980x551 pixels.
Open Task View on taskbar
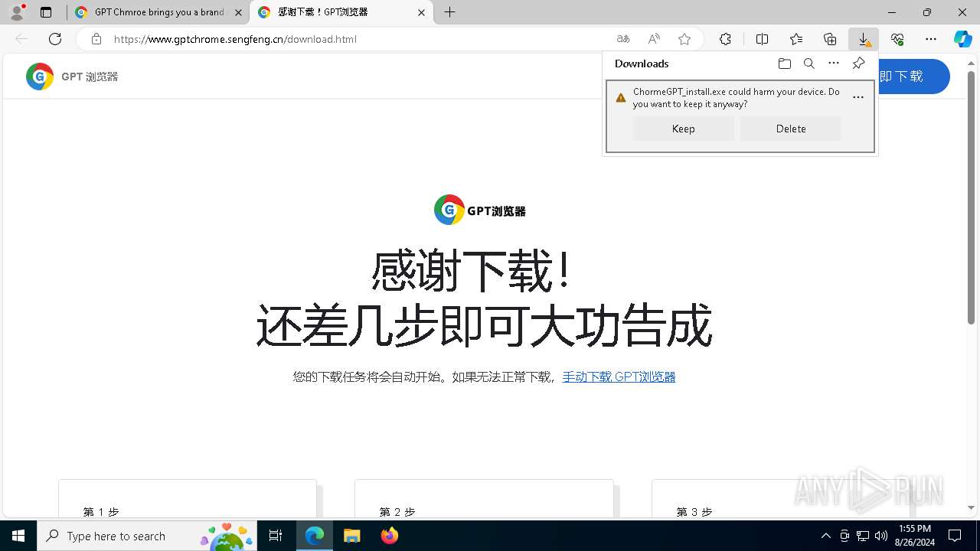(x=276, y=536)
